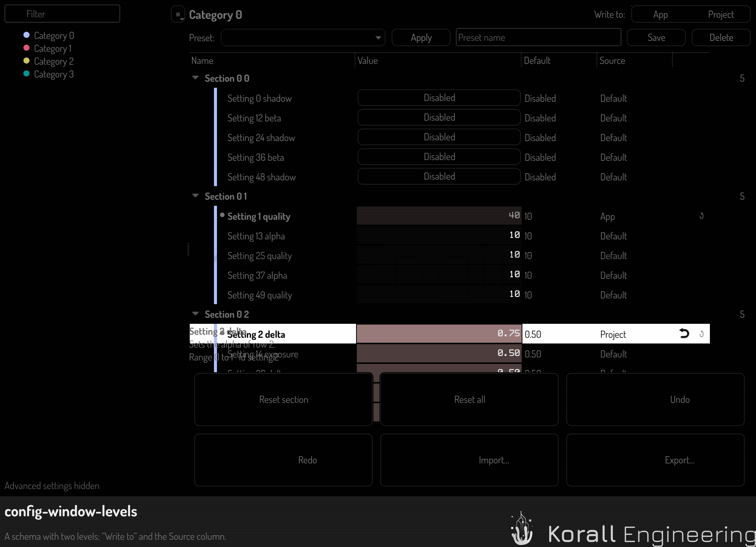This screenshot has width=756, height=547.
Task: Toggle Setting 36 beta Disabled button
Action: 439,157
